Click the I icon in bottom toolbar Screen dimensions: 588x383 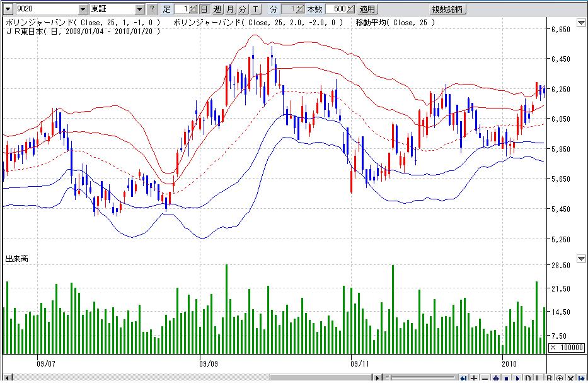538,378
